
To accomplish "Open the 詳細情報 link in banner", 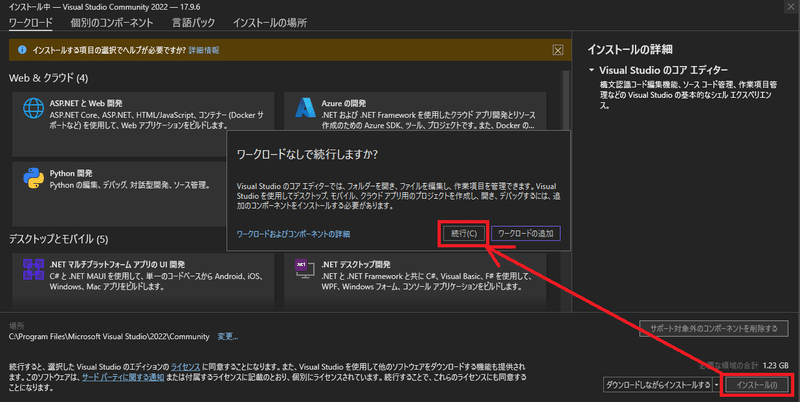I will click(x=204, y=50).
